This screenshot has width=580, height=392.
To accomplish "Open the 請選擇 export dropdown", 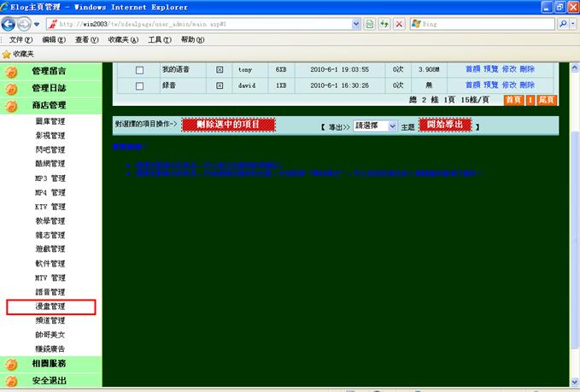I will [x=375, y=126].
